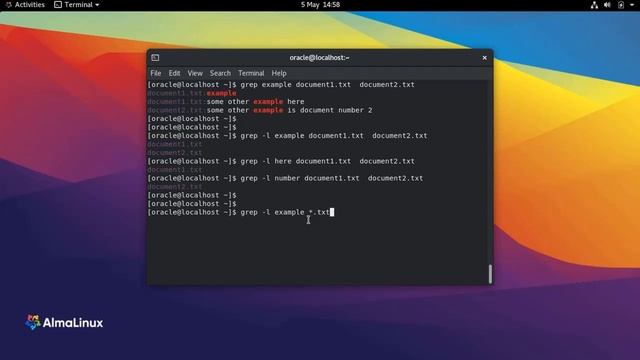Click the output 'some other example here'
The width and height of the screenshot is (640, 360).
pos(255,102)
